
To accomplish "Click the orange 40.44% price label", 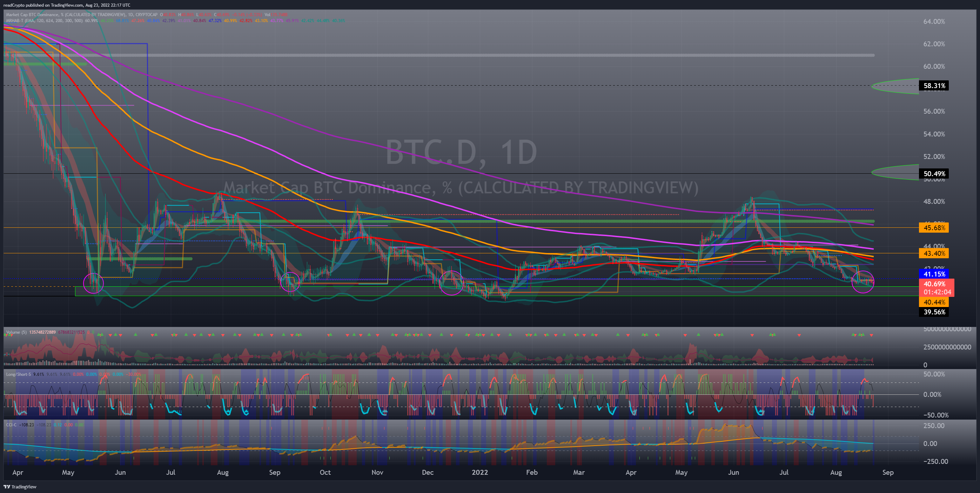I will (934, 302).
